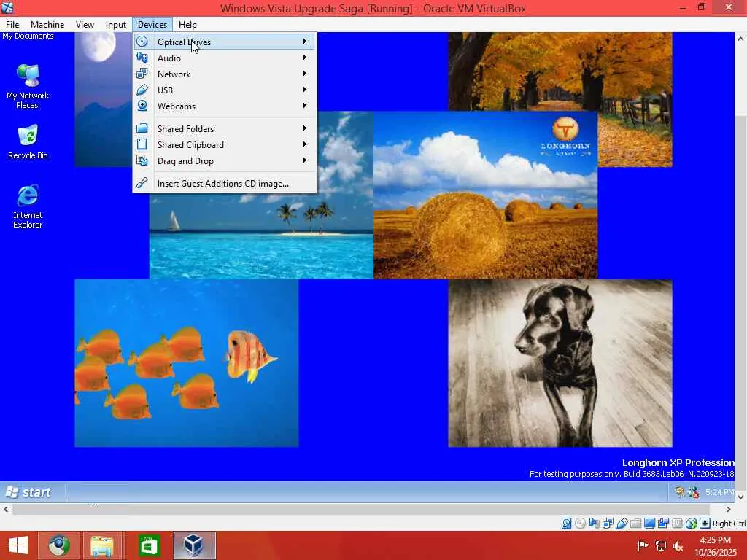Click the Windows 8 host Start button
Image resolution: width=747 pixels, height=560 pixels.
pyautogui.click(x=18, y=545)
